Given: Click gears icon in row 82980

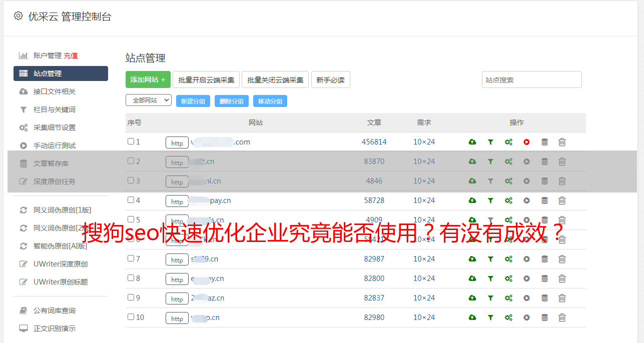Looking at the screenshot, I should pyautogui.click(x=508, y=317).
